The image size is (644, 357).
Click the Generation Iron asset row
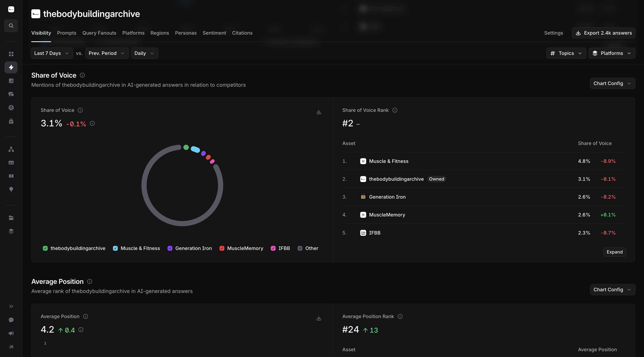pos(484,197)
